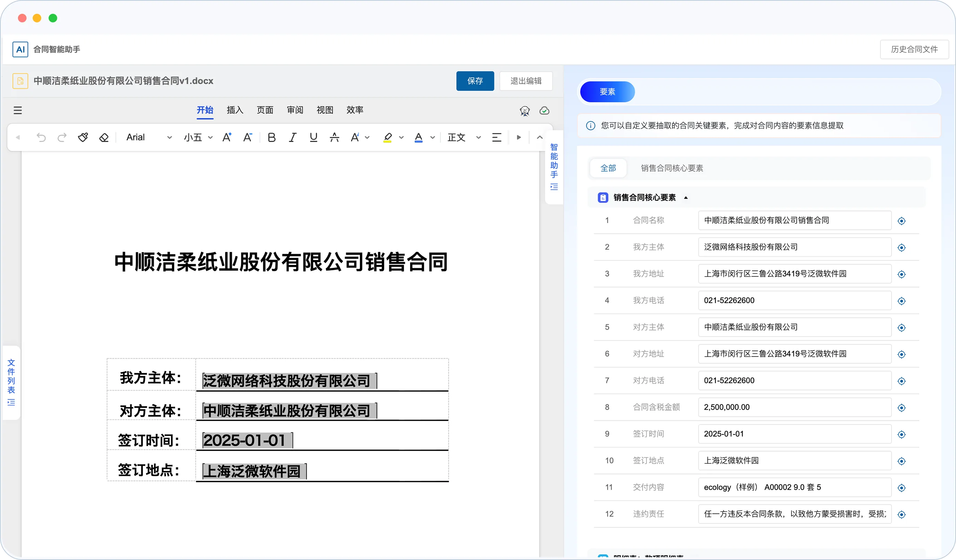Click the redo arrow icon
Viewport: 956px width, 560px height.
[62, 137]
